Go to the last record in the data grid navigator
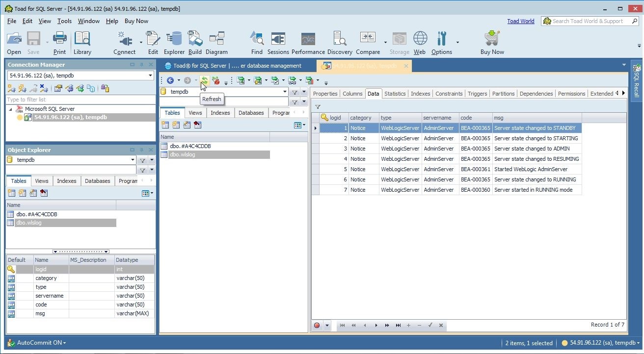 click(398, 325)
